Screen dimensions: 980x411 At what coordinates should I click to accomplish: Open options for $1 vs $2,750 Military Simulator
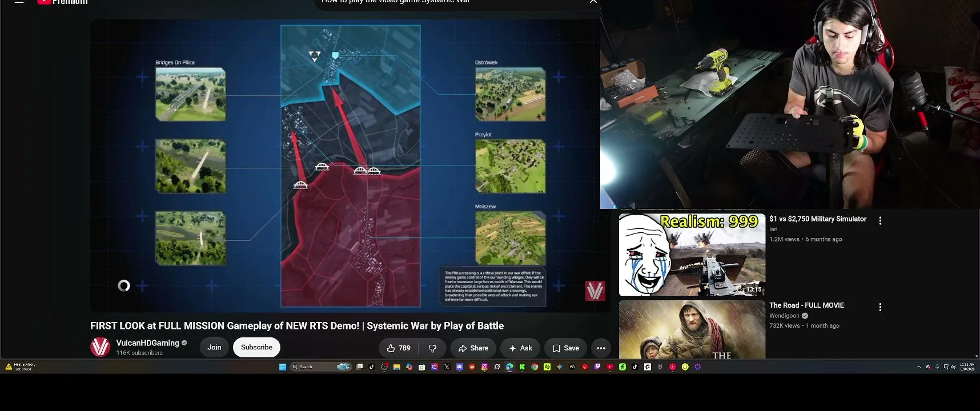[880, 220]
